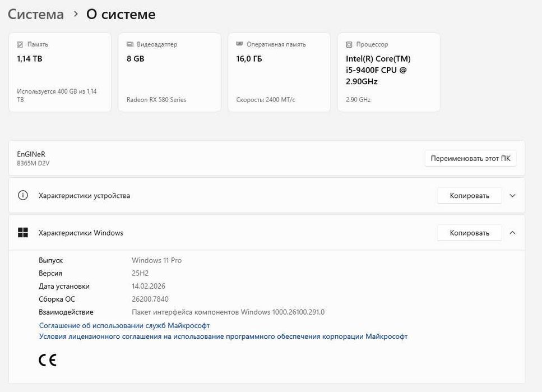Expand Характеристики устройства chevron
This screenshot has width=542, height=392.
coord(513,196)
